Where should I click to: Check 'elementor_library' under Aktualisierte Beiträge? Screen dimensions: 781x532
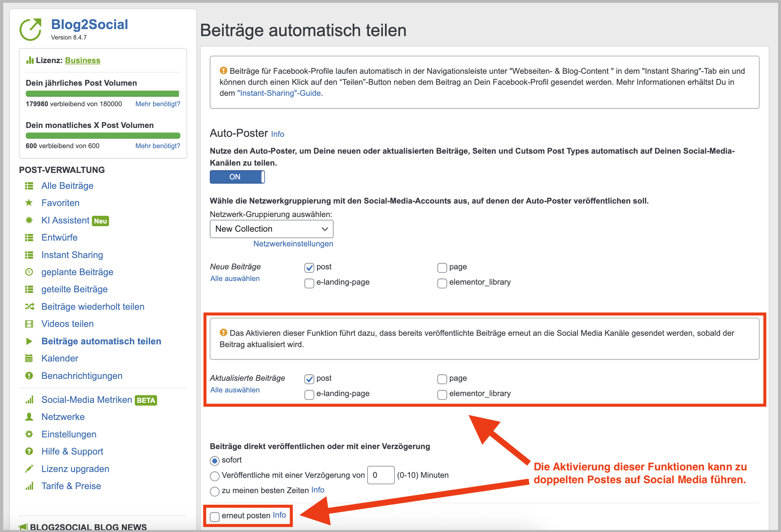coord(442,395)
